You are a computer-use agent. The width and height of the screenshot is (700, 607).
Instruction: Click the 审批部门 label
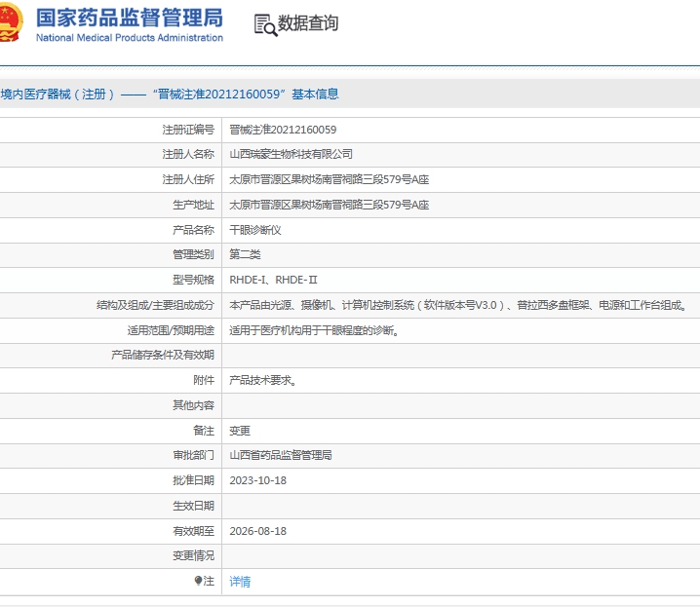click(x=193, y=455)
